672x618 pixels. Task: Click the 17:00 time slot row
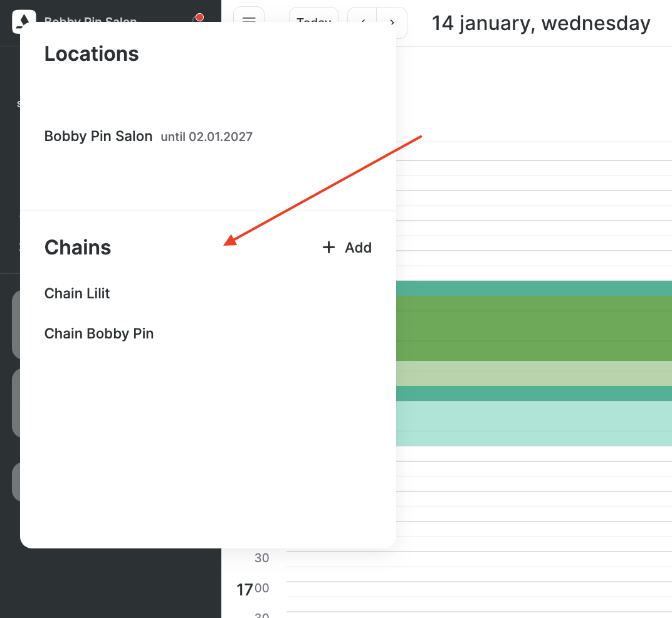coord(476,589)
